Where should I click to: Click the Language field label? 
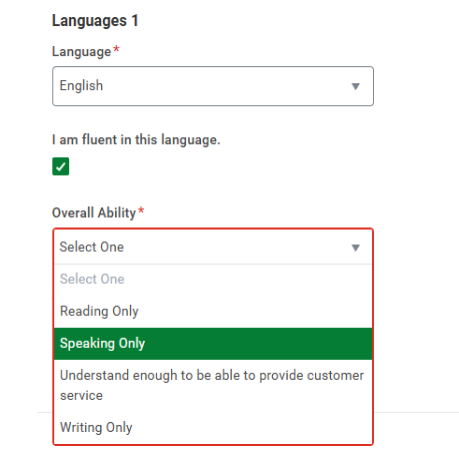82,52
